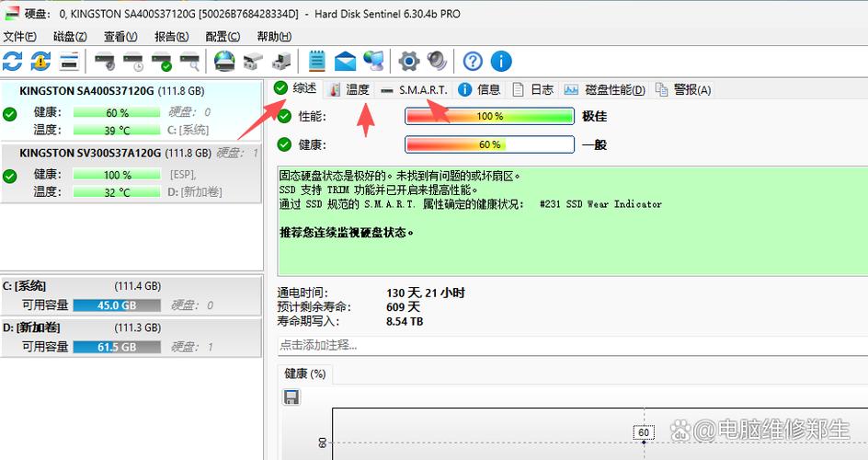Switch to the 警报(A) alerts tab
This screenshot has width=868, height=460.
tap(684, 89)
